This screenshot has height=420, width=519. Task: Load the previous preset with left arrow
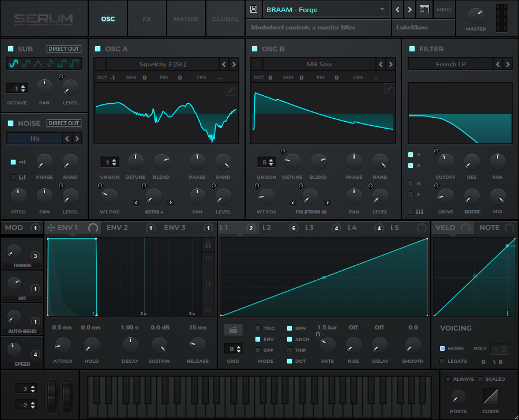pyautogui.click(x=397, y=9)
